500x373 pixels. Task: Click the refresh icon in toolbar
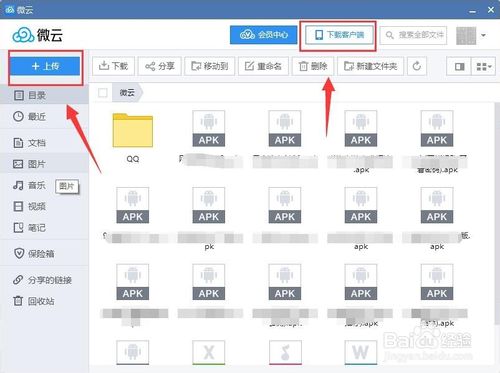point(417,66)
